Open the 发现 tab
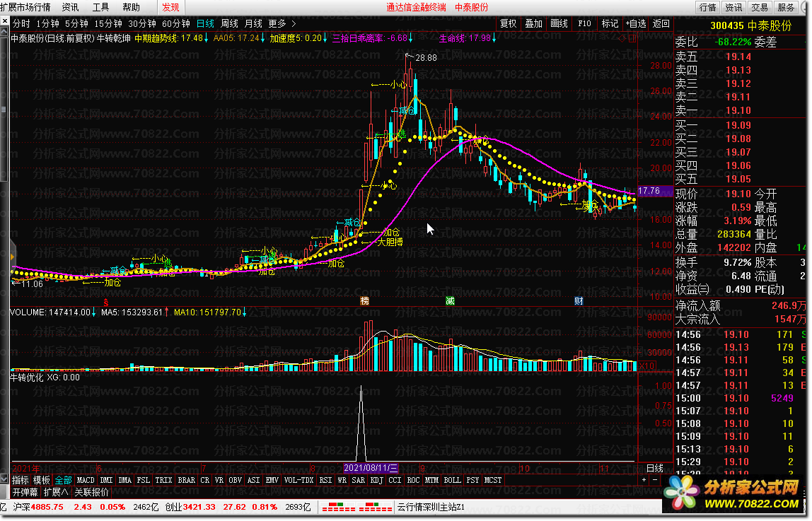This screenshot has height=521, width=812. point(170,7)
